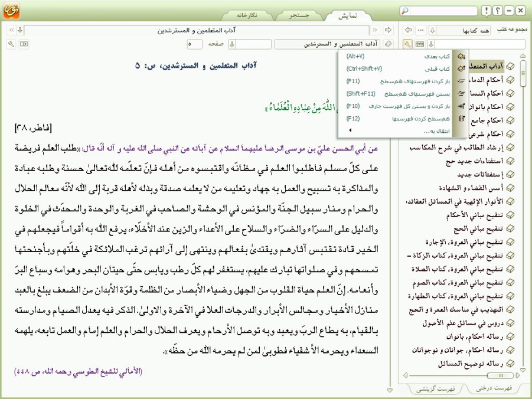Viewport: 532px width, 399px height.
Task: Click the book icon beside احكام بانوان
Action: [x=510, y=107]
